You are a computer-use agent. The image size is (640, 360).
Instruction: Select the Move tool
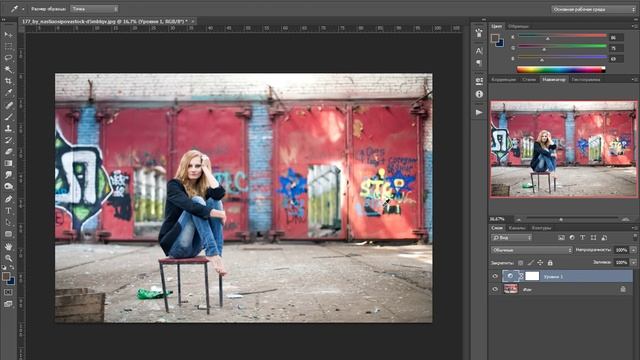pyautogui.click(x=8, y=35)
